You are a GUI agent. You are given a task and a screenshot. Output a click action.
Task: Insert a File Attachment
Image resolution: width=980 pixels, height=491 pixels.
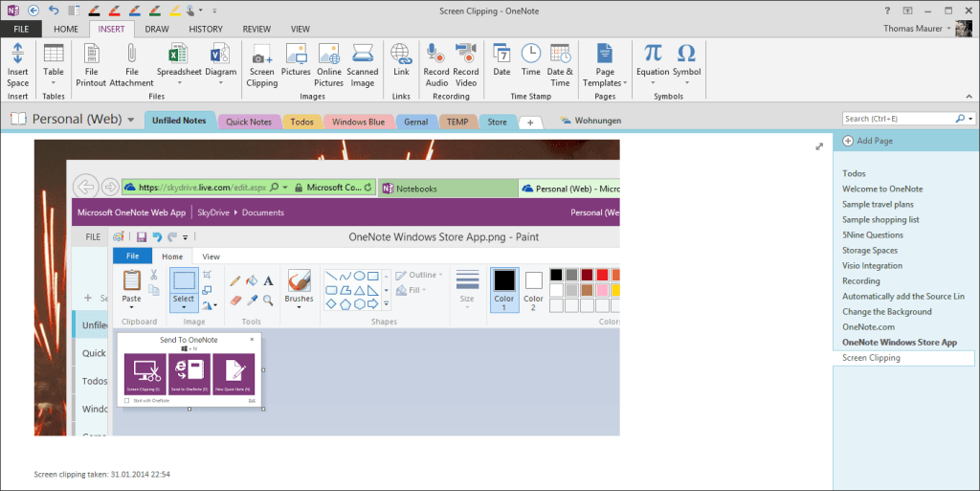[131, 65]
